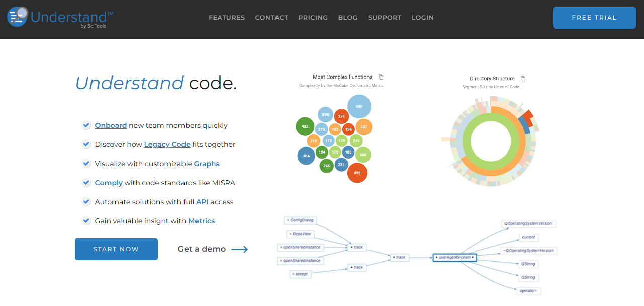Click the Understand magnifier logo icon

point(18,16)
